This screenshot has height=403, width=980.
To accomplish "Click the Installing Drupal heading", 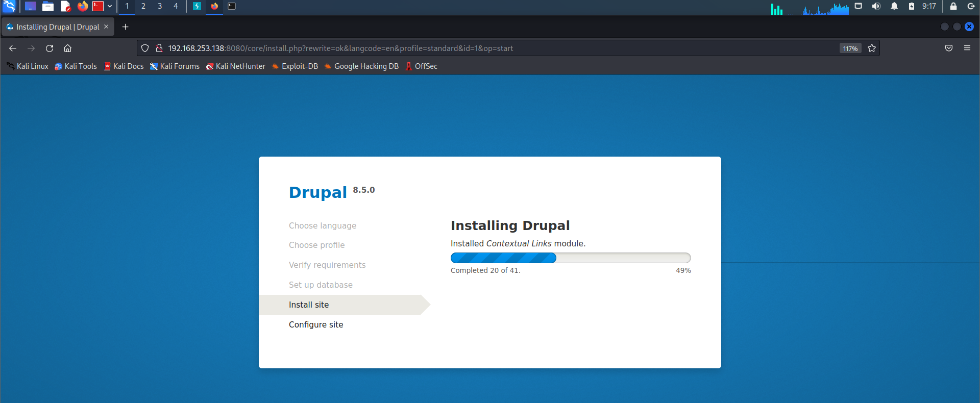I will pos(510,225).
